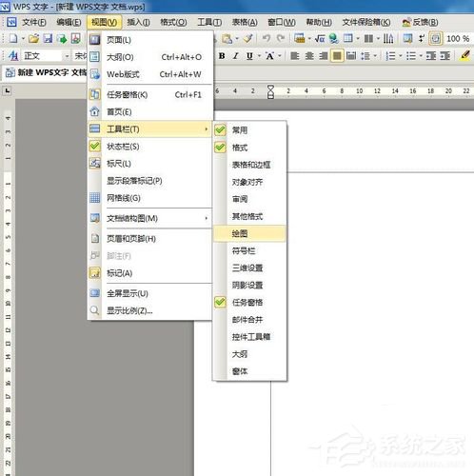Image resolution: width=474 pixels, height=476 pixels.
Task: Select 大纲(O) view
Action: point(149,57)
